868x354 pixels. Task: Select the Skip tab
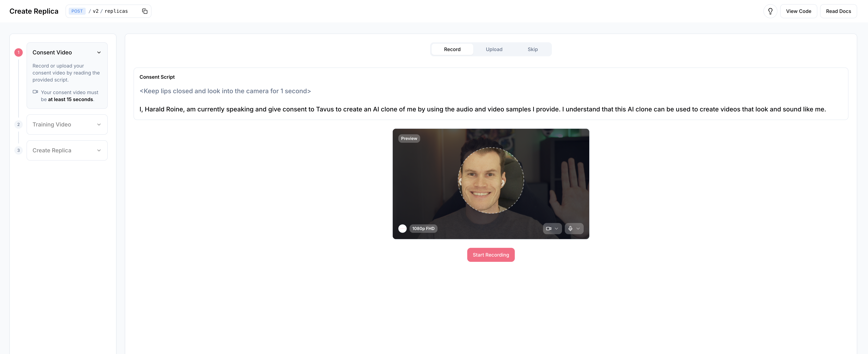(x=532, y=49)
